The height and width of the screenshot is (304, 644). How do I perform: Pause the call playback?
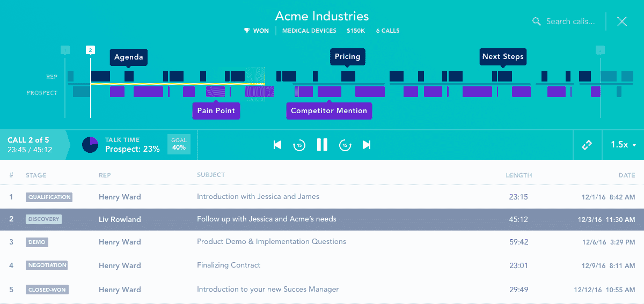322,145
